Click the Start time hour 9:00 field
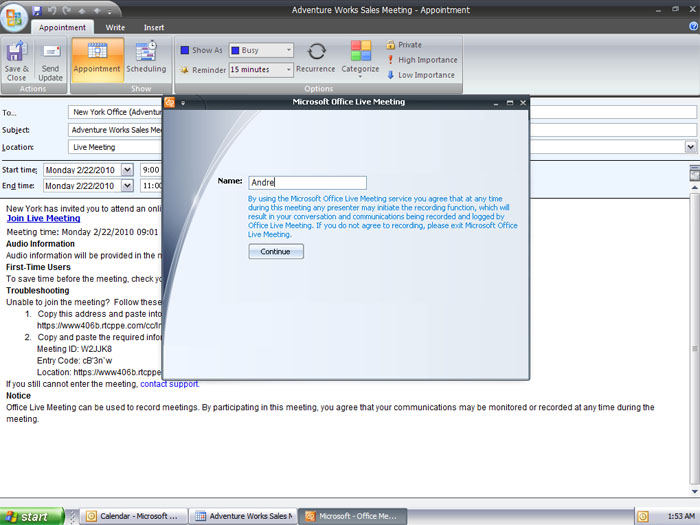This screenshot has width=700, height=525. [x=151, y=170]
